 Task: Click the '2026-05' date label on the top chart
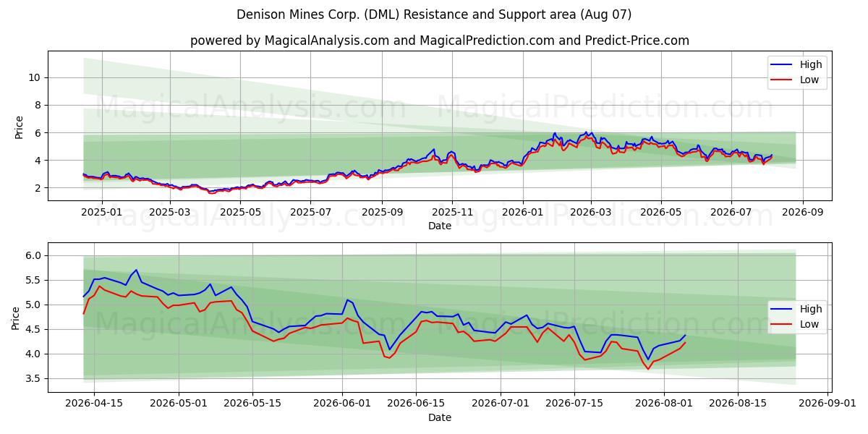tap(660, 213)
